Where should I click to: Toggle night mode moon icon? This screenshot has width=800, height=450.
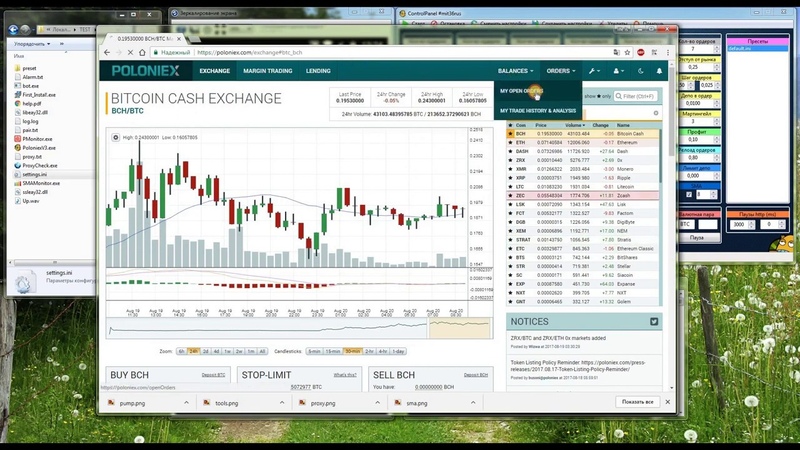tap(641, 71)
